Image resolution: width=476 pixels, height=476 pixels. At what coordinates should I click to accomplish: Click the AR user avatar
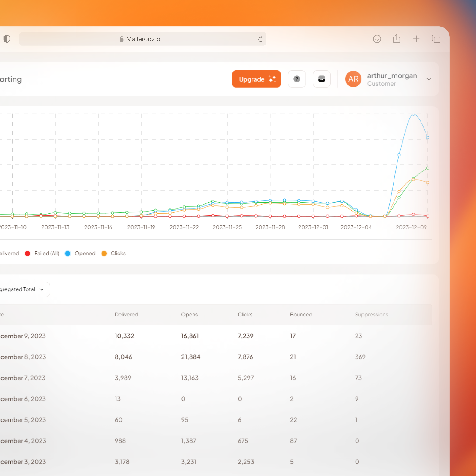click(353, 79)
